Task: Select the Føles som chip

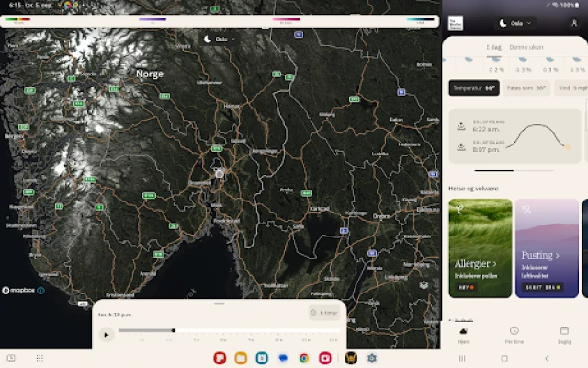Action: [x=526, y=88]
